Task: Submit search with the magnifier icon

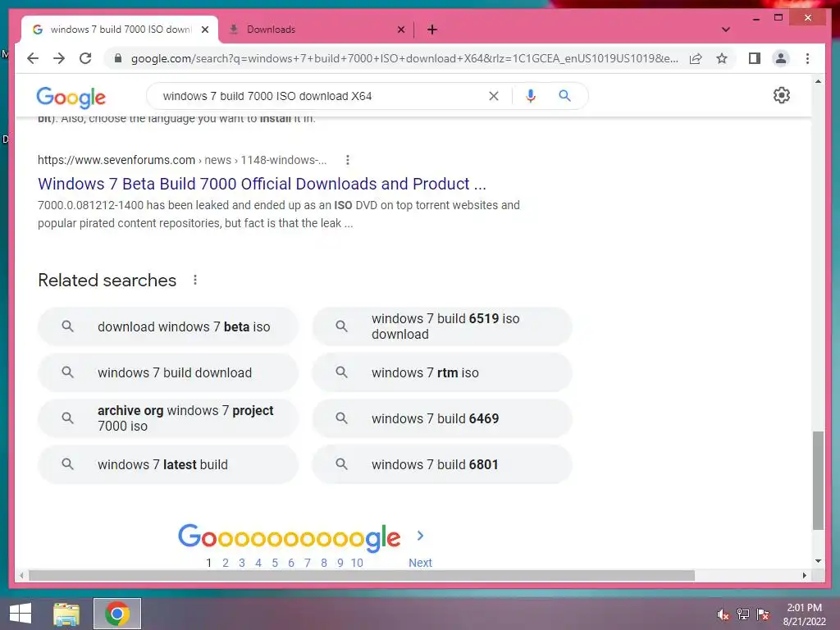Action: pyautogui.click(x=564, y=96)
